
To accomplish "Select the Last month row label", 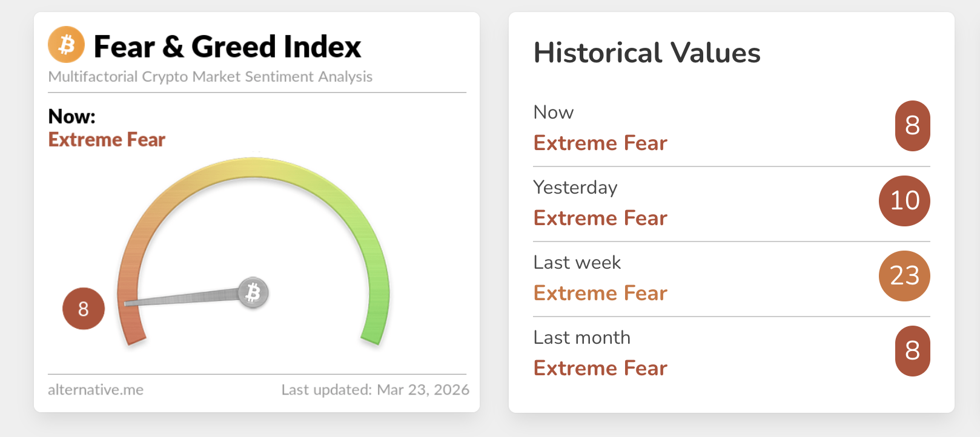I will point(582,337).
